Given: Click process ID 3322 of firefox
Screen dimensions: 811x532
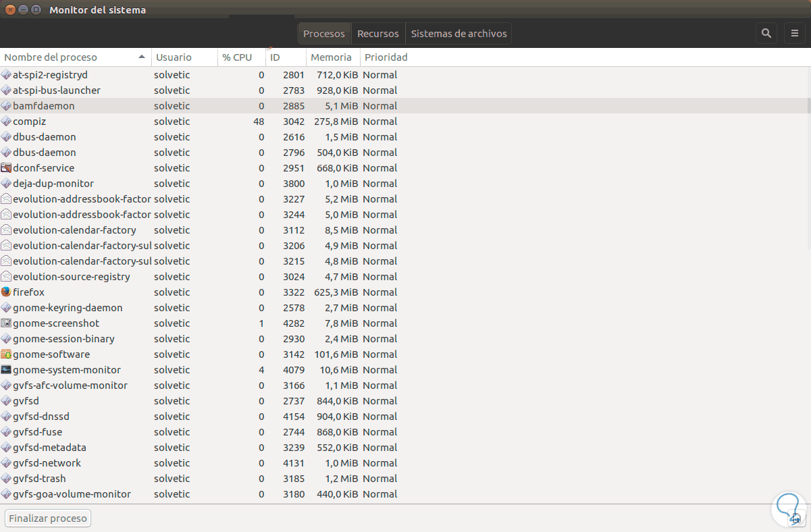Looking at the screenshot, I should [294, 292].
